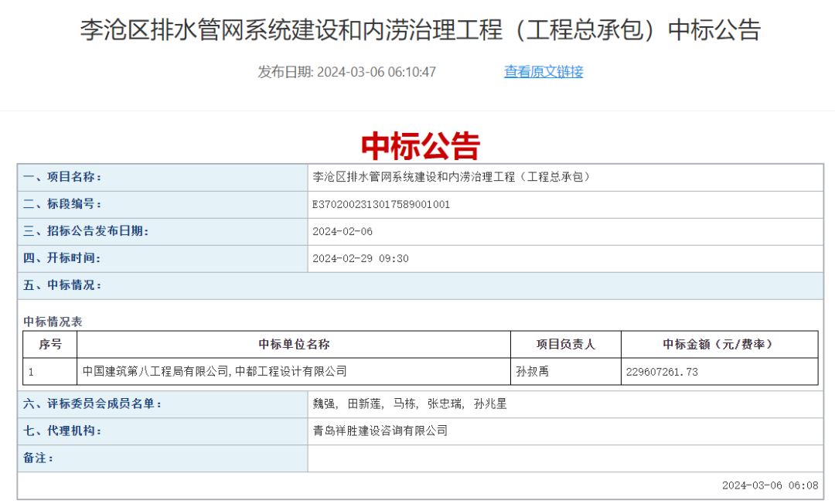Viewport: 835px width, 504px height.
Task: Select the 一、项目名称 label cell
Action: (x=162, y=177)
